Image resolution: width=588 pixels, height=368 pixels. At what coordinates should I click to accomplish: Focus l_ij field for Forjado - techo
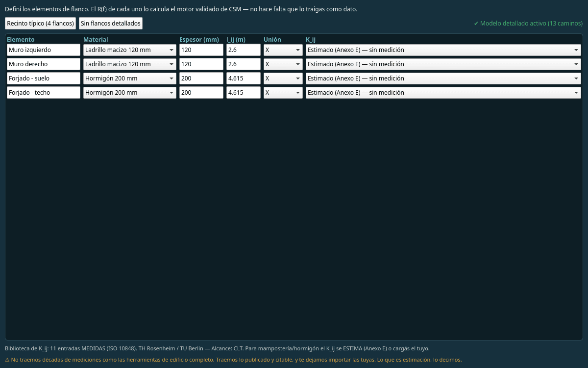click(244, 92)
